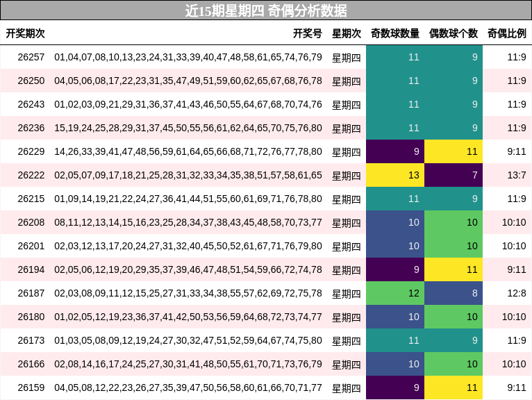Select winning numbers of row 26187

tap(188, 293)
